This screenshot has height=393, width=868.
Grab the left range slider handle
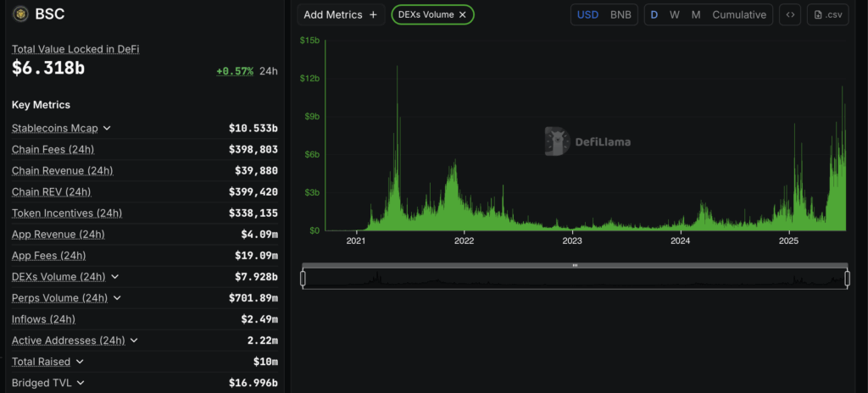tap(303, 279)
